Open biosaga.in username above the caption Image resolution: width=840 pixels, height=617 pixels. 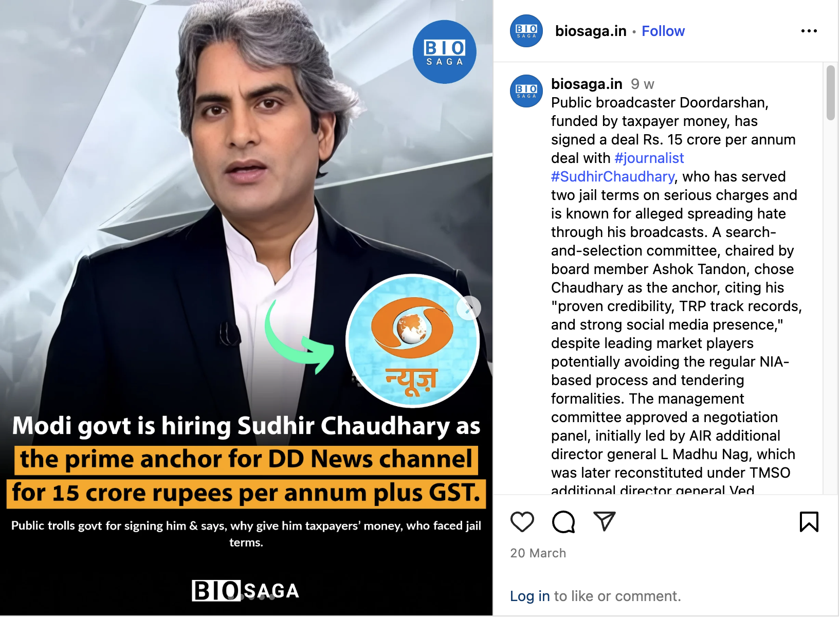587,84
